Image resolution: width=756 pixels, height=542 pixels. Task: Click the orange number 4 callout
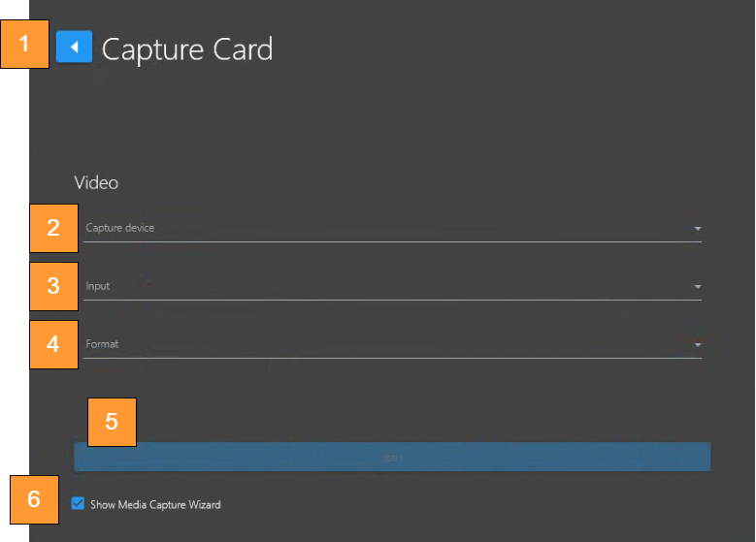(53, 344)
